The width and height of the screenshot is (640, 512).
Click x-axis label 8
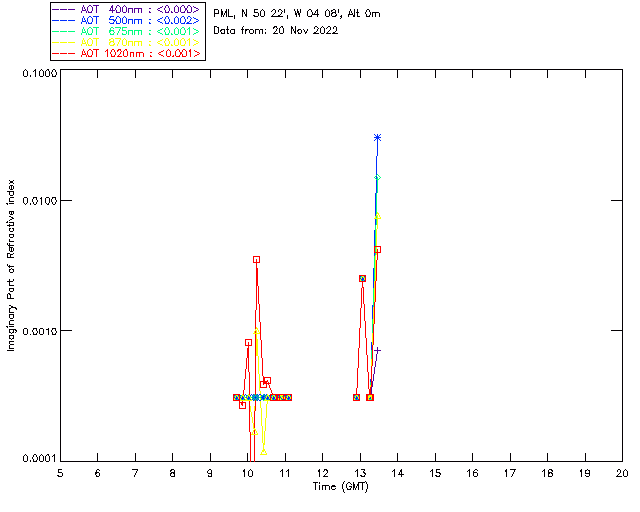point(172,473)
